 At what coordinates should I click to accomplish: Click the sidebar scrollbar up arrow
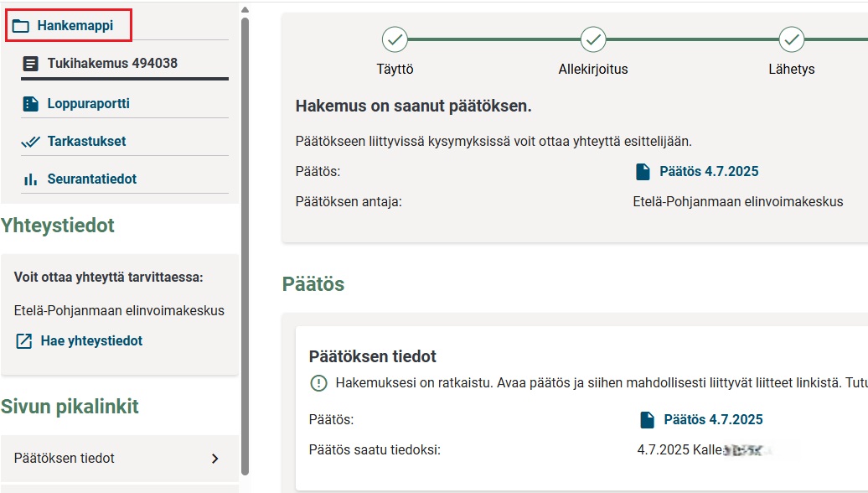pos(245,10)
